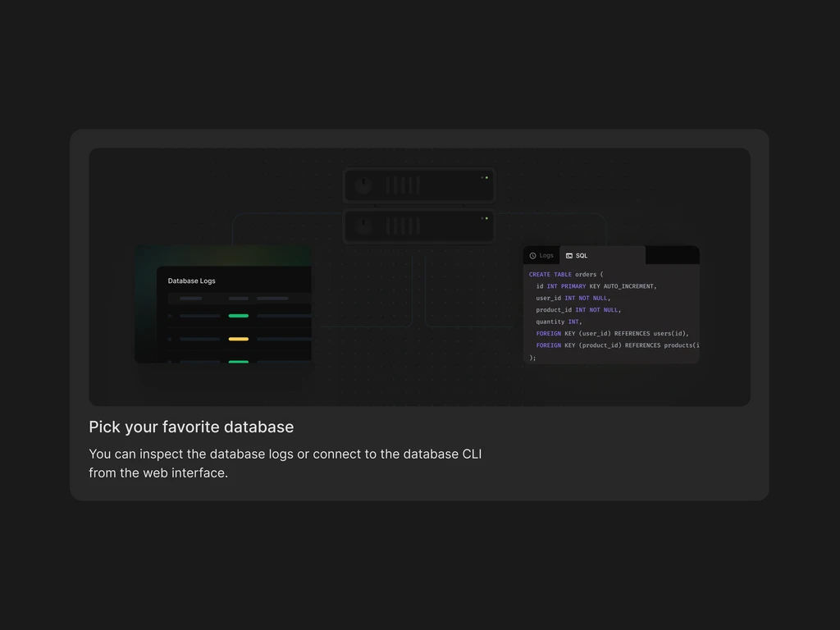Click the vent slots on the bottom server
Screen dimensions: 840x630
click(x=402, y=226)
